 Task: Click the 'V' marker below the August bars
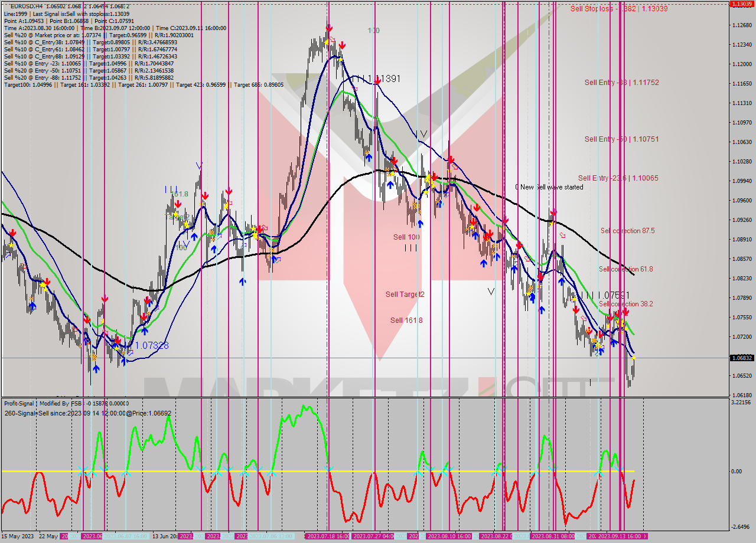(x=490, y=290)
